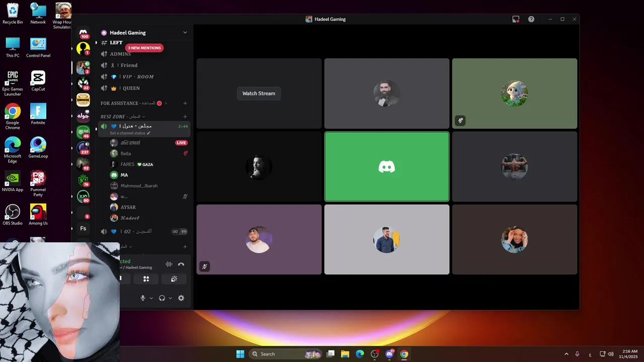644x362 pixels.
Task: Join the O2 voice channel
Action: (144, 232)
